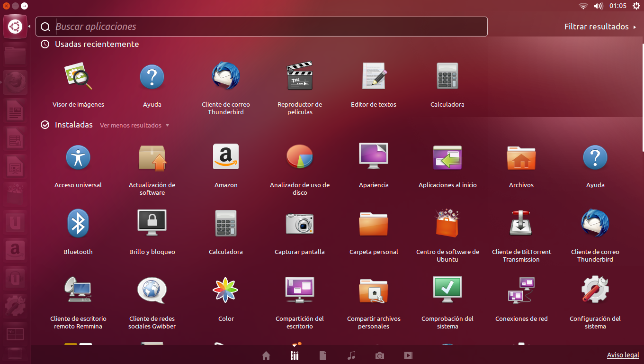Collapse the Instaladas section checkmark
The width and height of the screenshot is (644, 364).
pos(45,125)
